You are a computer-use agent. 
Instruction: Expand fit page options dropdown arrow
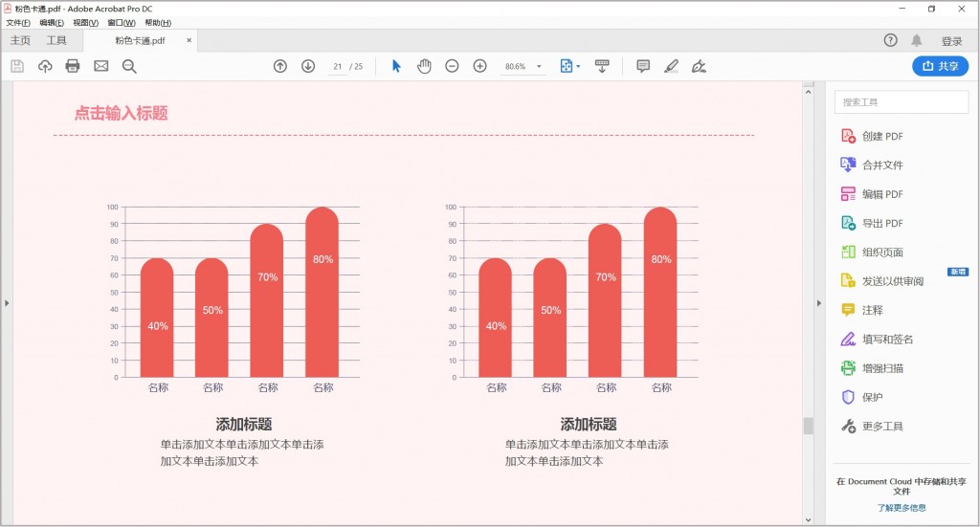pyautogui.click(x=578, y=66)
